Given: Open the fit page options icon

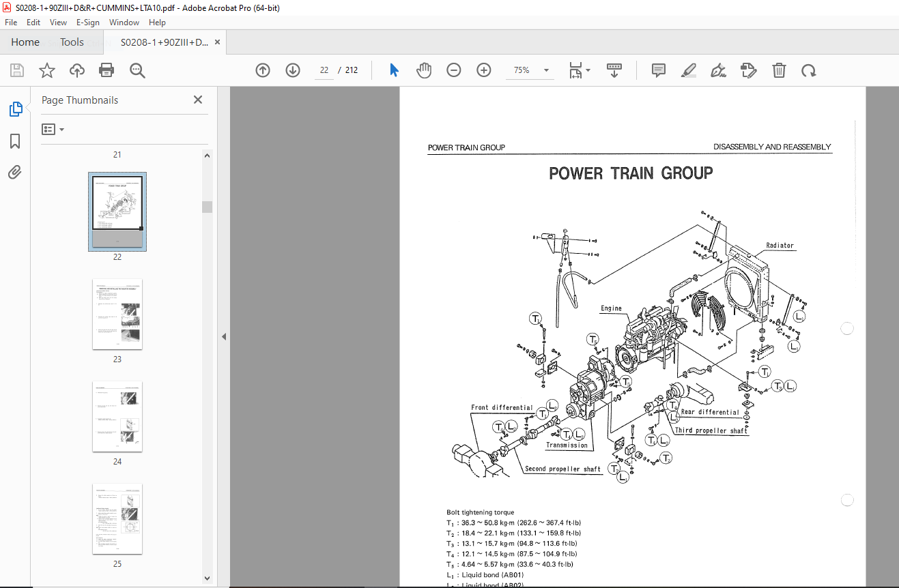Looking at the screenshot, I should tap(580, 70).
